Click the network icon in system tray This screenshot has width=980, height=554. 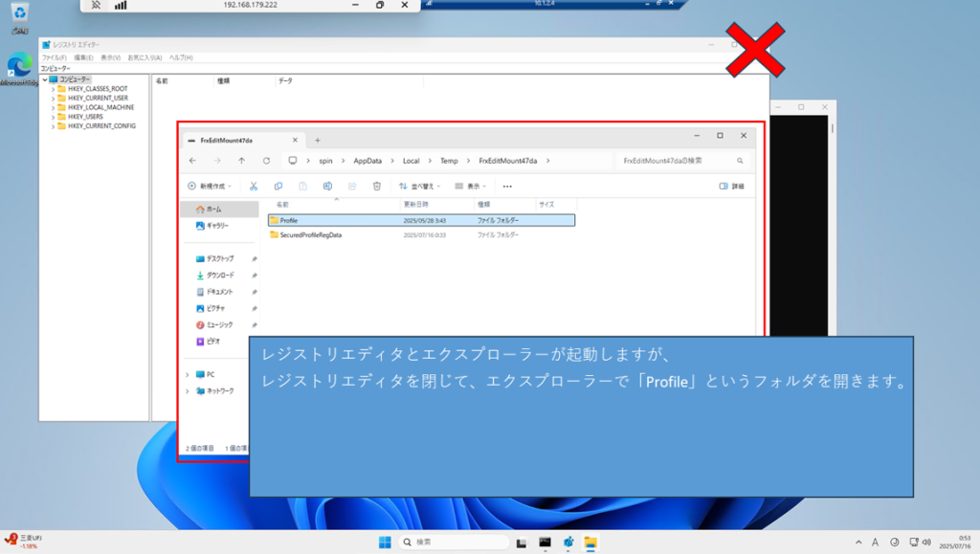coord(914,543)
